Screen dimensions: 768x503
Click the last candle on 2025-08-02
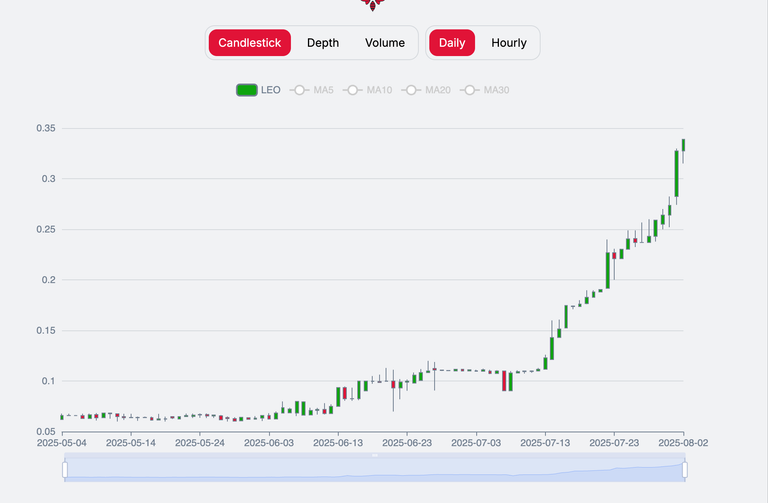click(683, 145)
